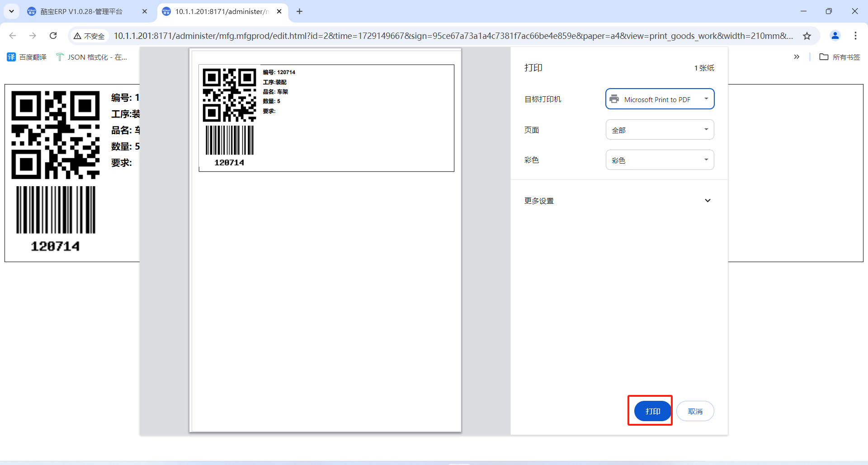Open a new tab with the plus icon
This screenshot has width=868, height=465.
click(x=299, y=11)
